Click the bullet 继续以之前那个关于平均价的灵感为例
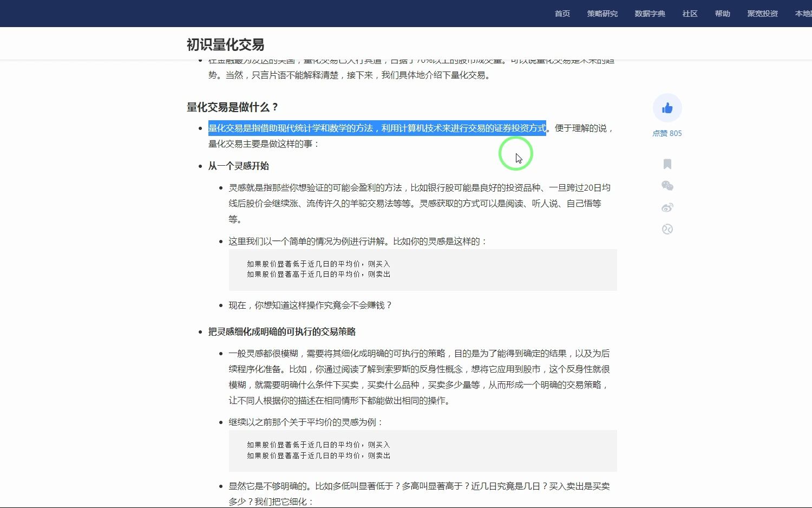This screenshot has height=508, width=812. (306, 422)
